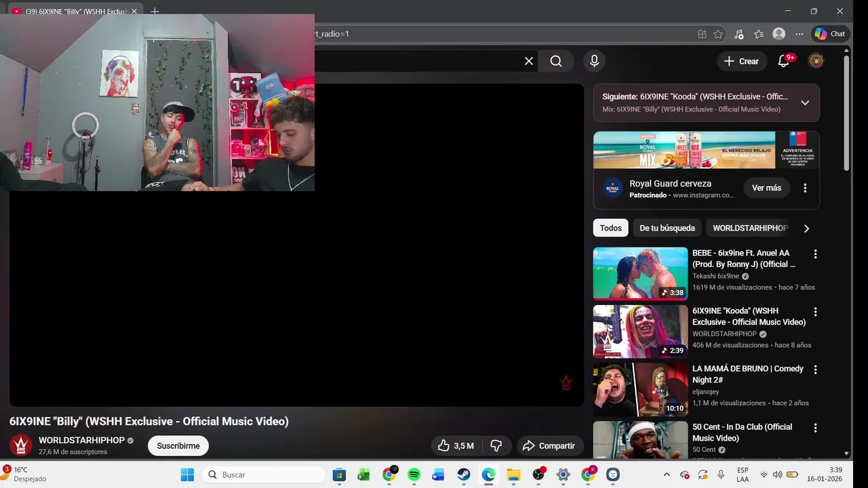Click the WSHH watermark in the player
Viewport: 868px width, 488px height.
pos(566,383)
